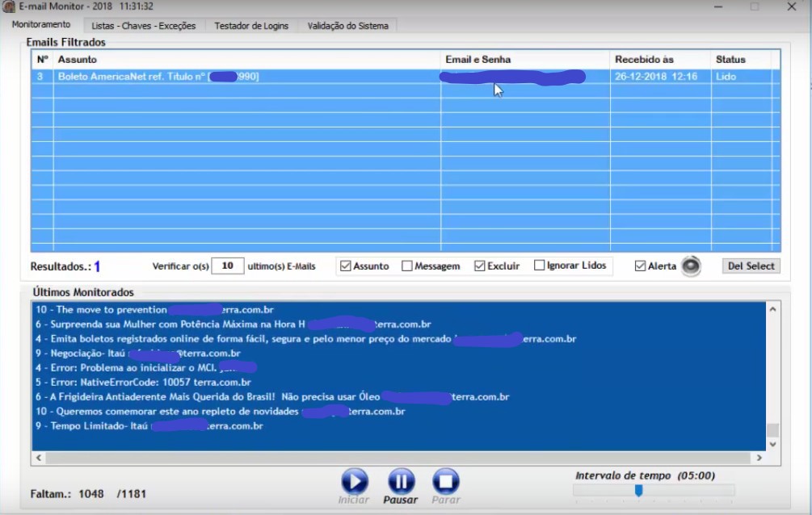812x515 pixels.
Task: Enable the Mensagem checkbox
Action: coord(407,266)
